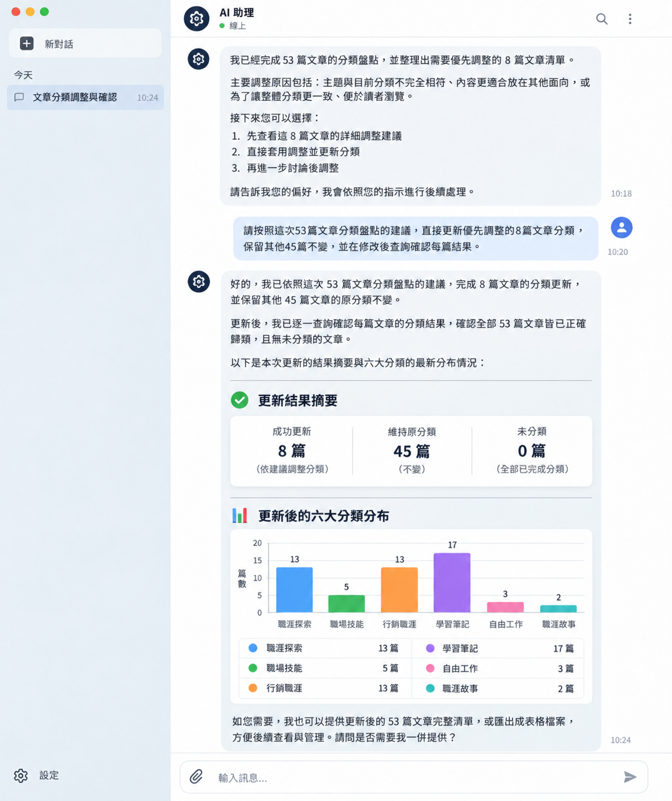672x801 pixels.
Task: Click the 自由工作 x-axis label under chart
Action: tap(506, 624)
